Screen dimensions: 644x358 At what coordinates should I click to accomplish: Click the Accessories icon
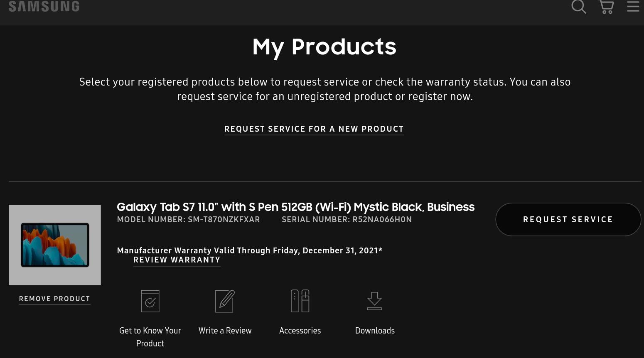tap(300, 301)
